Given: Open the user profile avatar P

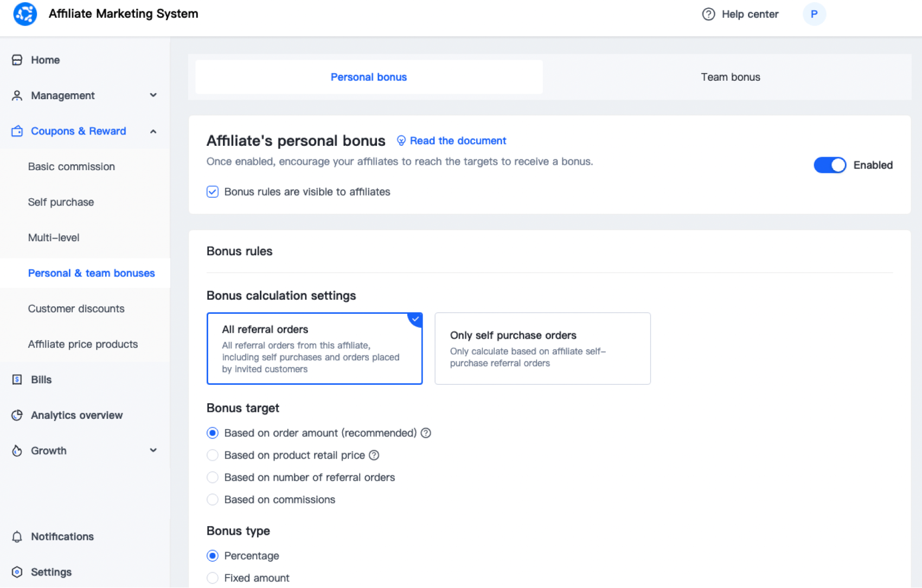Looking at the screenshot, I should pos(814,14).
